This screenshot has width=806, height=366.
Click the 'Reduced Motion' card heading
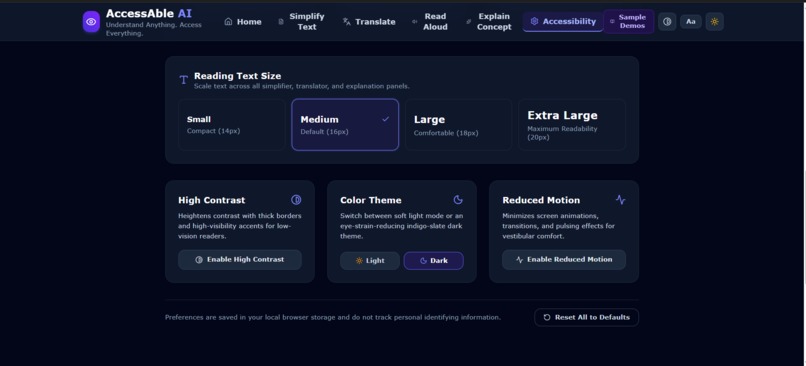click(541, 200)
